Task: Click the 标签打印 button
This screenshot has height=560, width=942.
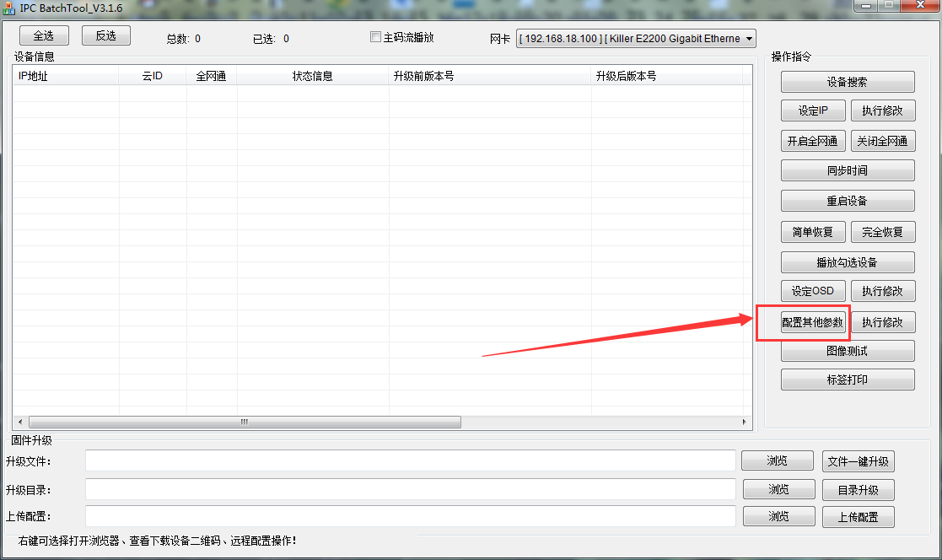Action: click(x=847, y=380)
